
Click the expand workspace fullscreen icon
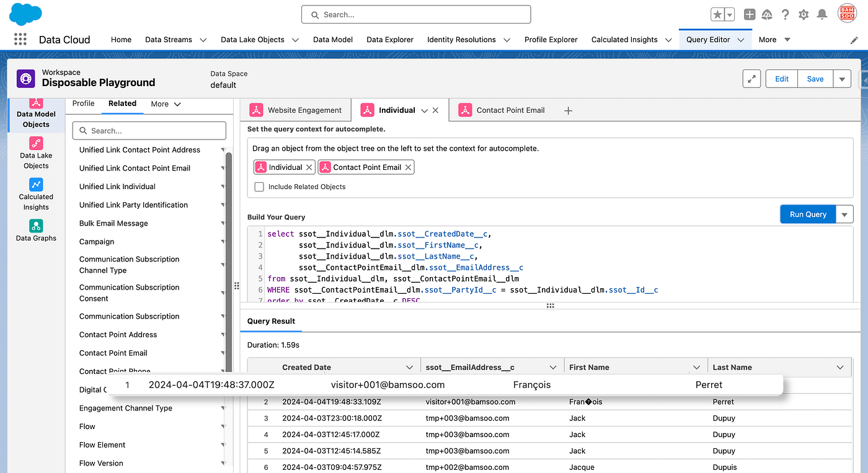click(x=751, y=79)
